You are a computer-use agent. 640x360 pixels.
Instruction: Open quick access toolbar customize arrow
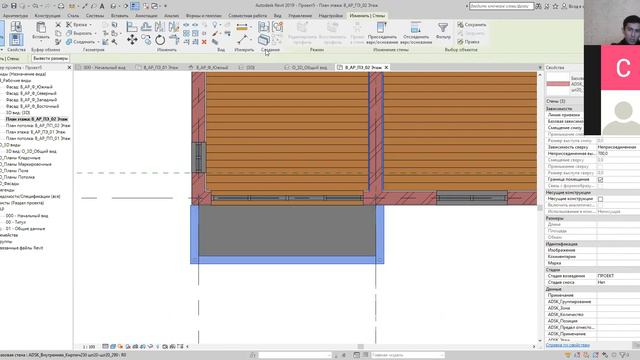pos(166,6)
